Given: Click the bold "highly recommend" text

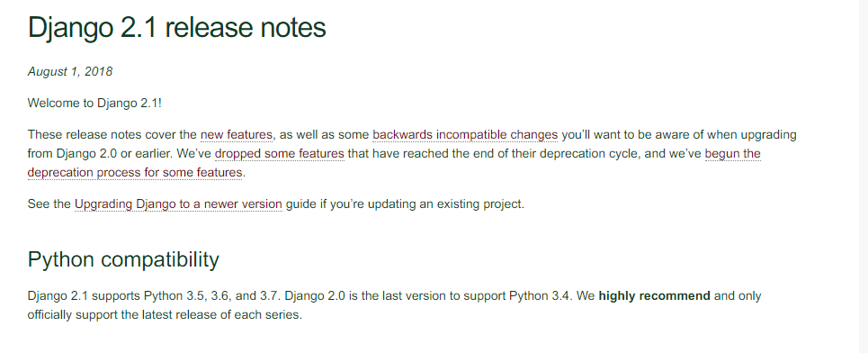Looking at the screenshot, I should coord(654,296).
